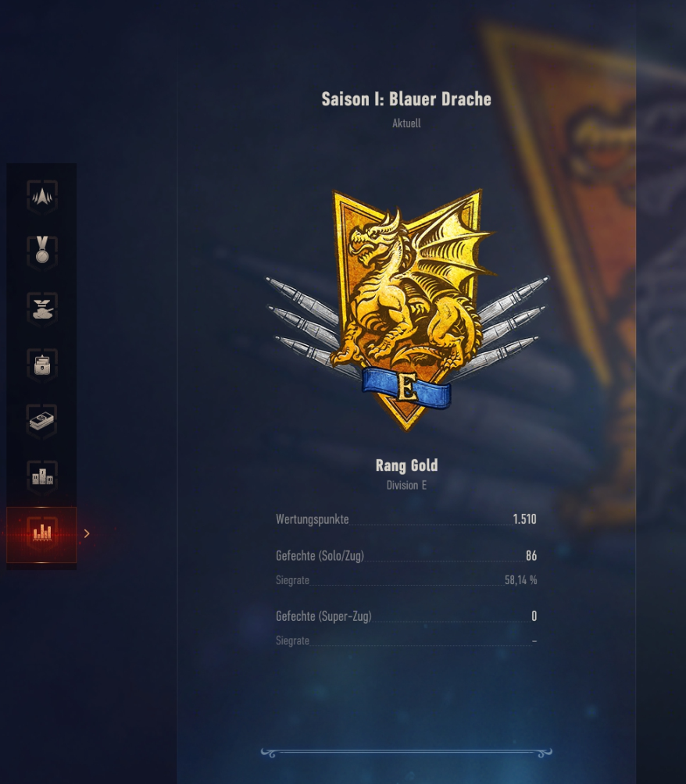Select the tank vehicles sidebar icon

click(x=42, y=308)
